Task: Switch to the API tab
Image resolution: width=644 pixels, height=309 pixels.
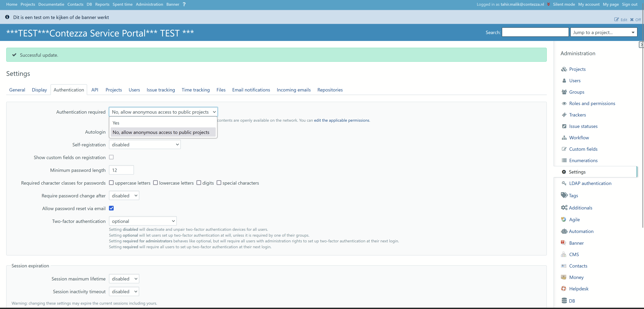Action: click(x=95, y=90)
